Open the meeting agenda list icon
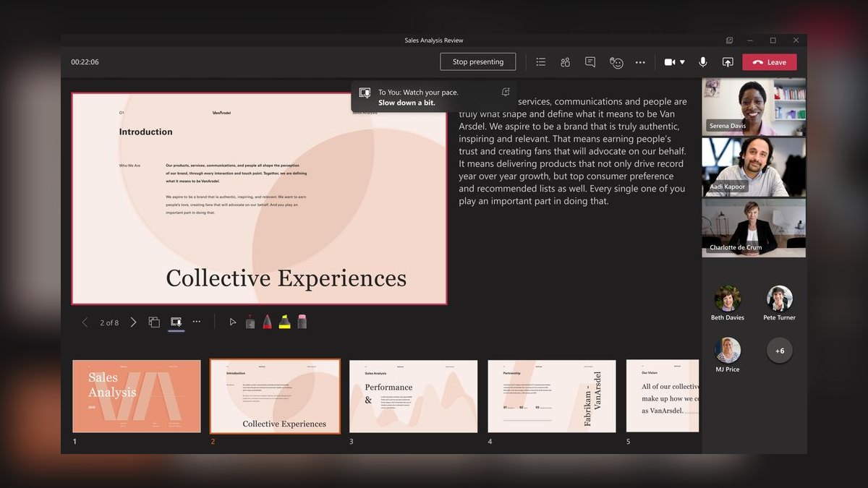Screen dimensions: 868x488 coord(540,62)
